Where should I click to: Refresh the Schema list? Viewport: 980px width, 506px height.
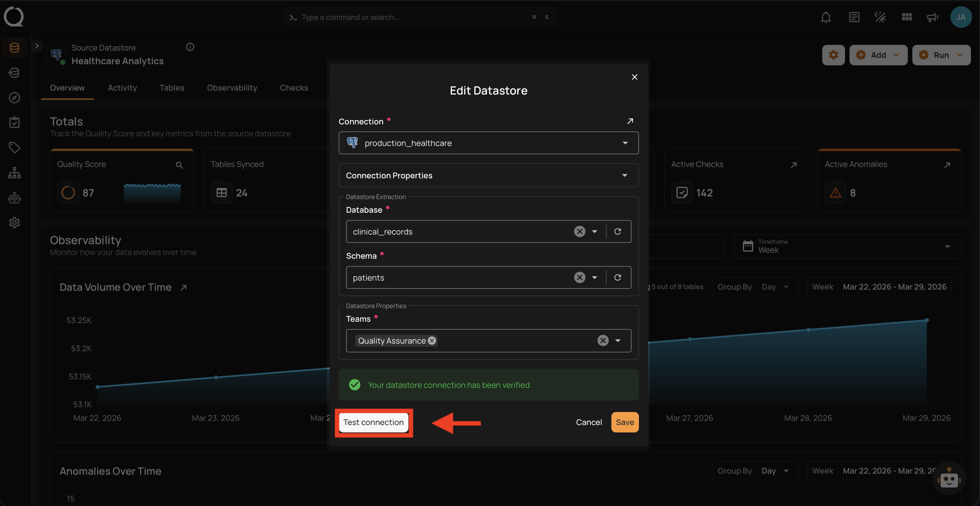click(x=617, y=277)
